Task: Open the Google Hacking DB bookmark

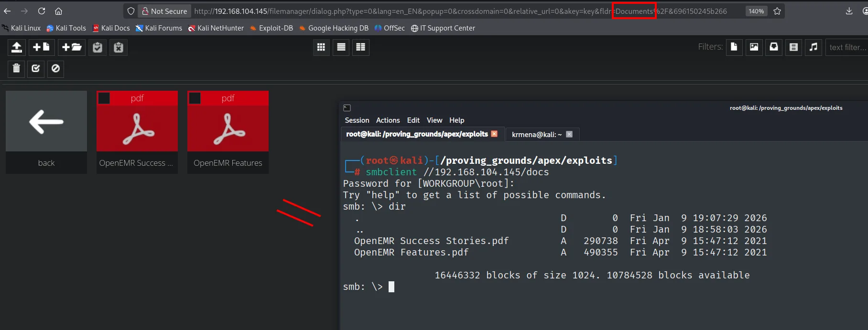Action: [334, 28]
